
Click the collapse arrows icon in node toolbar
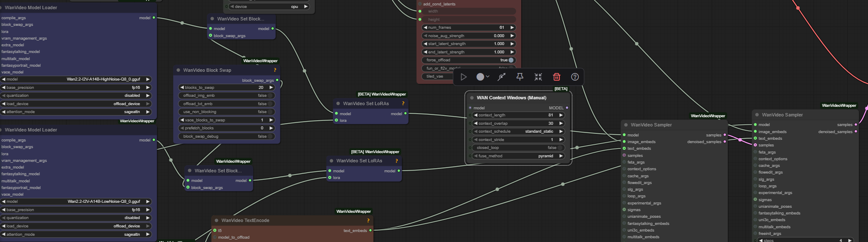538,77
